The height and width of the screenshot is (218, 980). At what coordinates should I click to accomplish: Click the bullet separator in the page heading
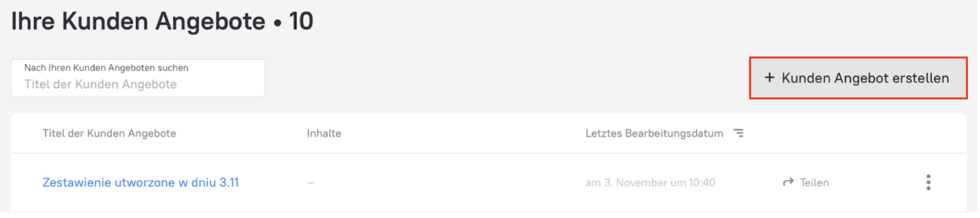277,23
